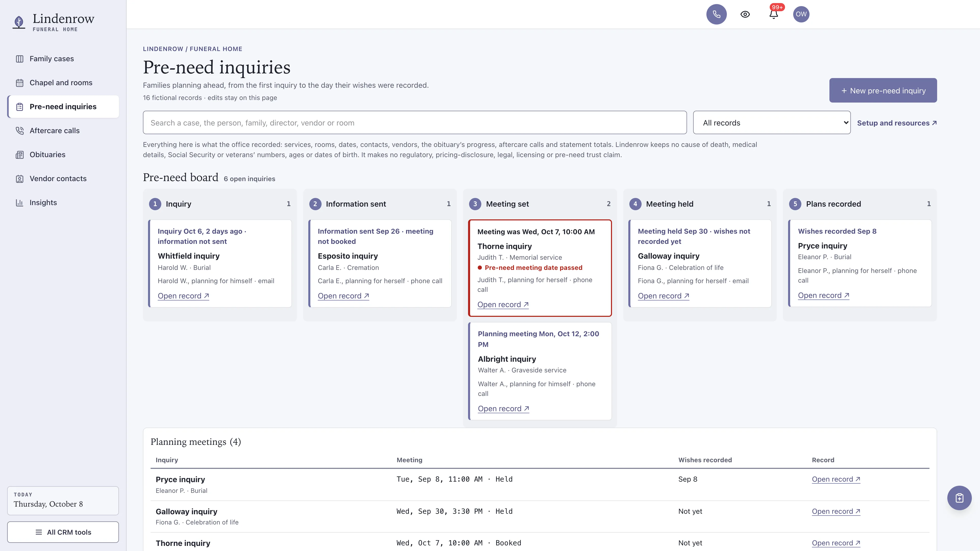Click the step 4 Meeting held badge
The image size is (980, 551).
point(635,204)
